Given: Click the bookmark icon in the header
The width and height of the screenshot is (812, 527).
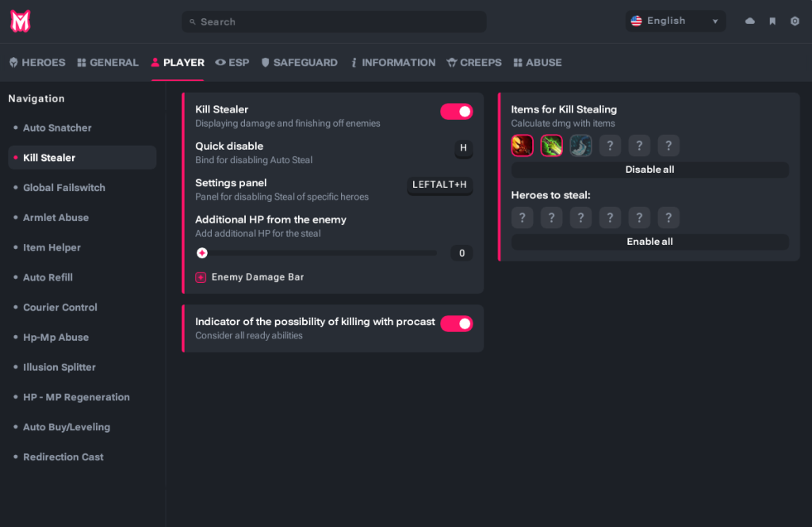Looking at the screenshot, I should tap(772, 21).
